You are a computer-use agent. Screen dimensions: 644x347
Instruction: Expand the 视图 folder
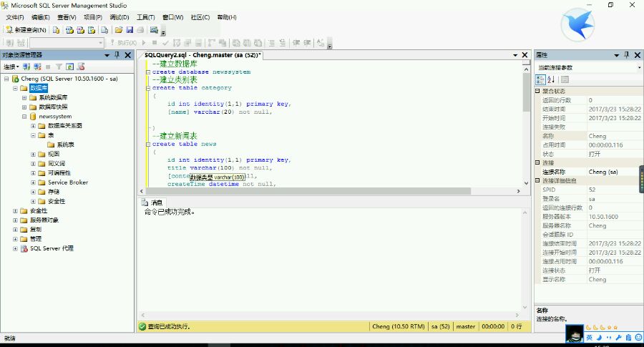pos(33,154)
